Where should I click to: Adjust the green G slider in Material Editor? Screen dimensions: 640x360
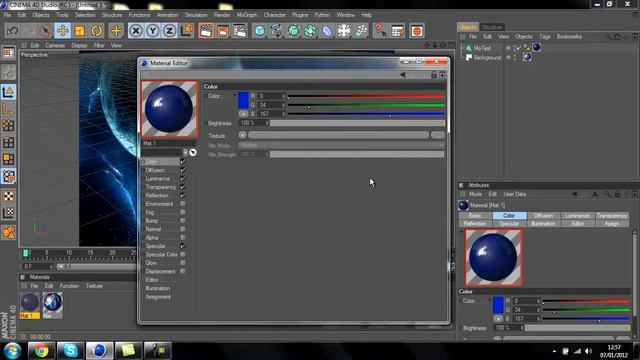pos(366,105)
